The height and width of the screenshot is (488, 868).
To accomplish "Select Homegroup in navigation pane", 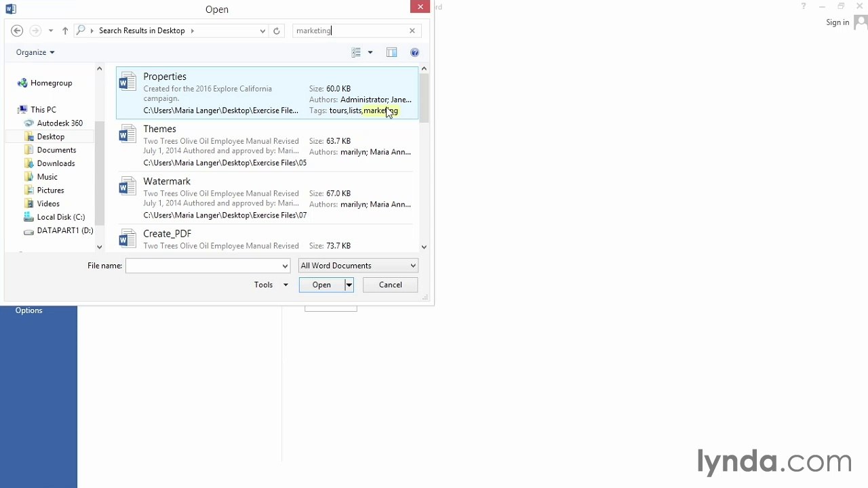I will [x=51, y=83].
